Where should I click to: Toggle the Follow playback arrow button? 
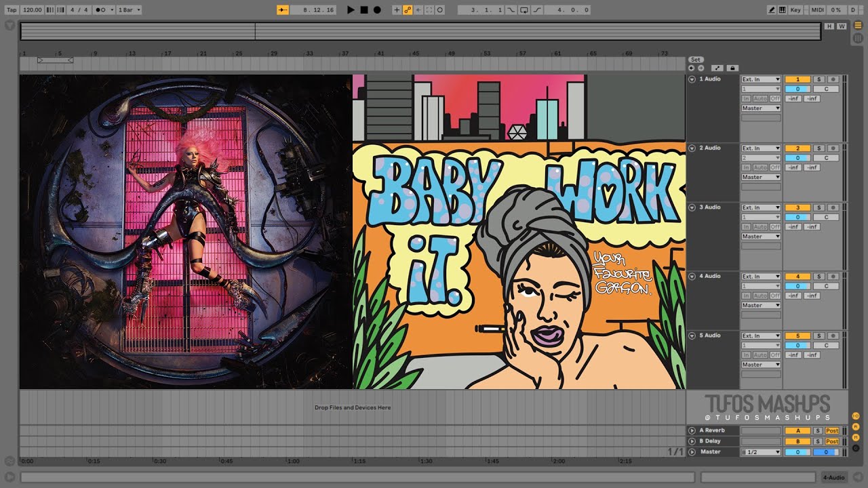click(283, 10)
